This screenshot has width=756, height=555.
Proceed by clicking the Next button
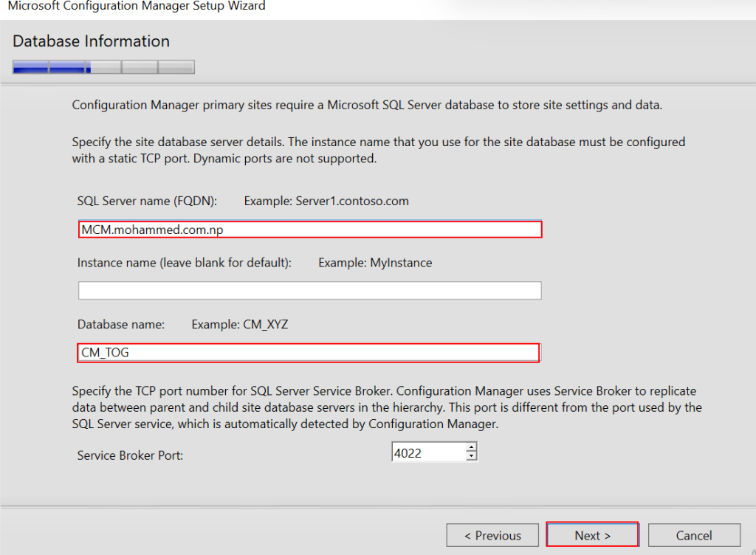592,535
